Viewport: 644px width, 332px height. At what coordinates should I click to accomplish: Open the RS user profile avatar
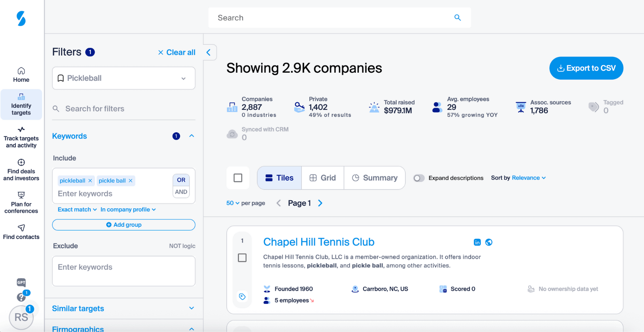(21, 317)
